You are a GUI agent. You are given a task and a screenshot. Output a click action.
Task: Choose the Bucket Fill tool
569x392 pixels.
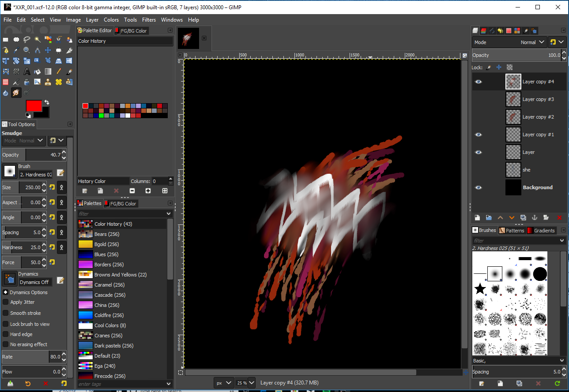tap(38, 71)
